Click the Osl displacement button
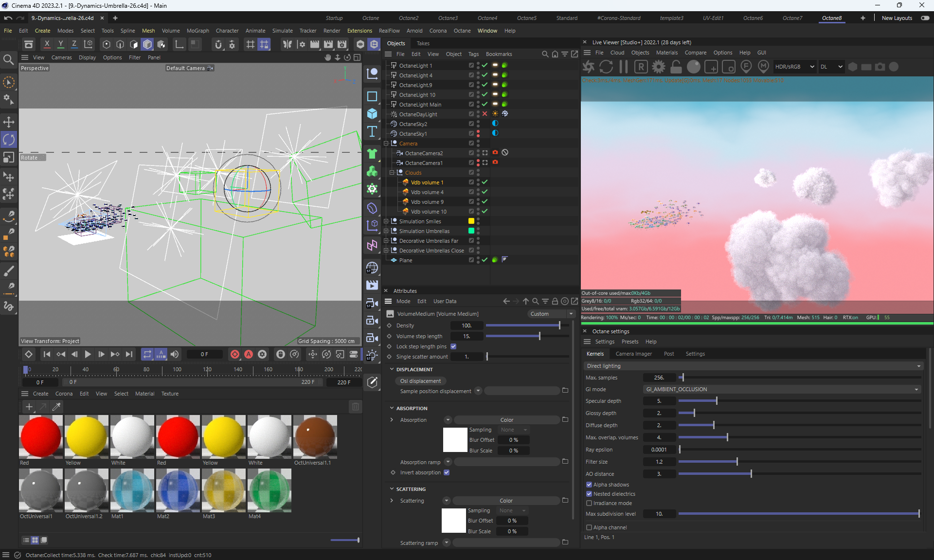Screen dimensions: 934x560 (420, 381)
